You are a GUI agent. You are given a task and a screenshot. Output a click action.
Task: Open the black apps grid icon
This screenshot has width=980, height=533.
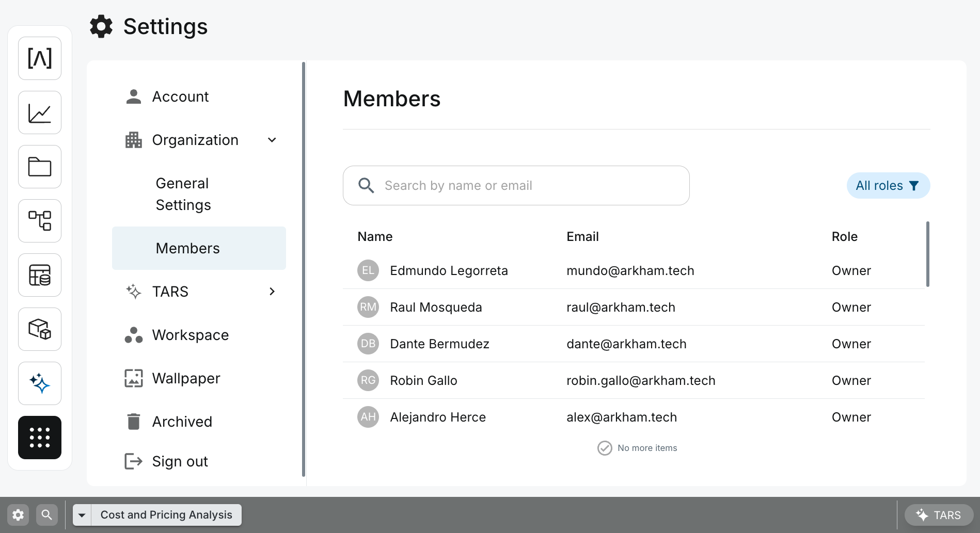point(40,438)
